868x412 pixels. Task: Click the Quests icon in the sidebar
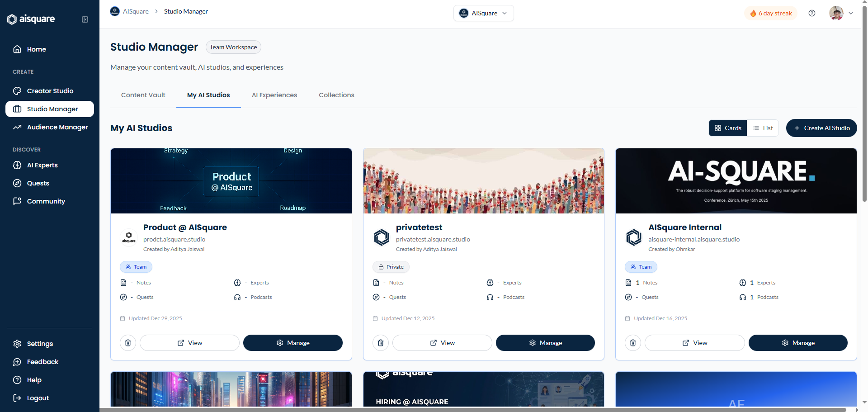[17, 183]
